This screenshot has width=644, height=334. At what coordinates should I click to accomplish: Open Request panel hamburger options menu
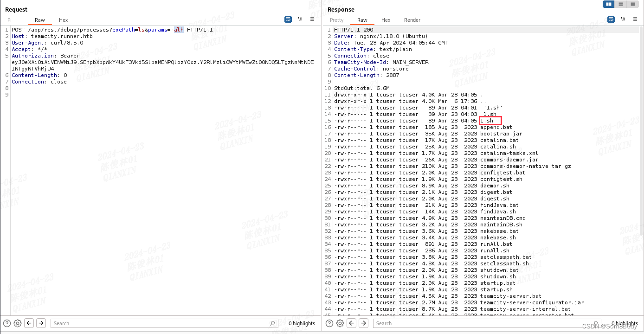pyautogui.click(x=312, y=19)
